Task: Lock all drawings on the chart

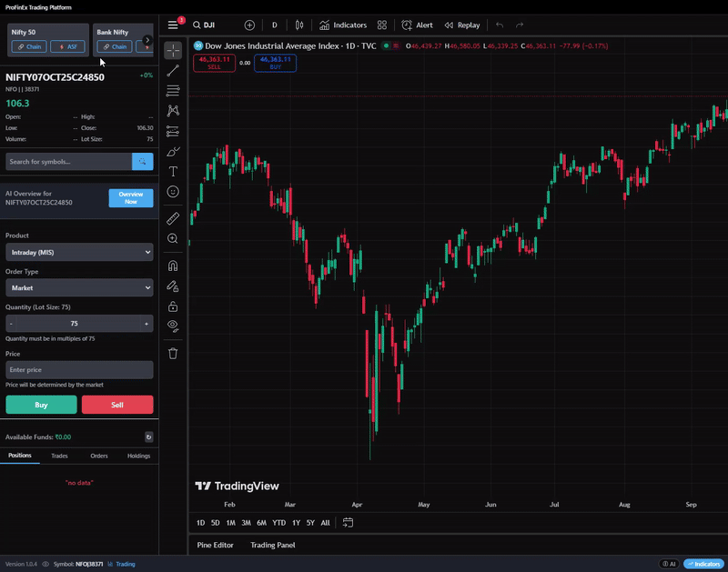Action: 173,306
